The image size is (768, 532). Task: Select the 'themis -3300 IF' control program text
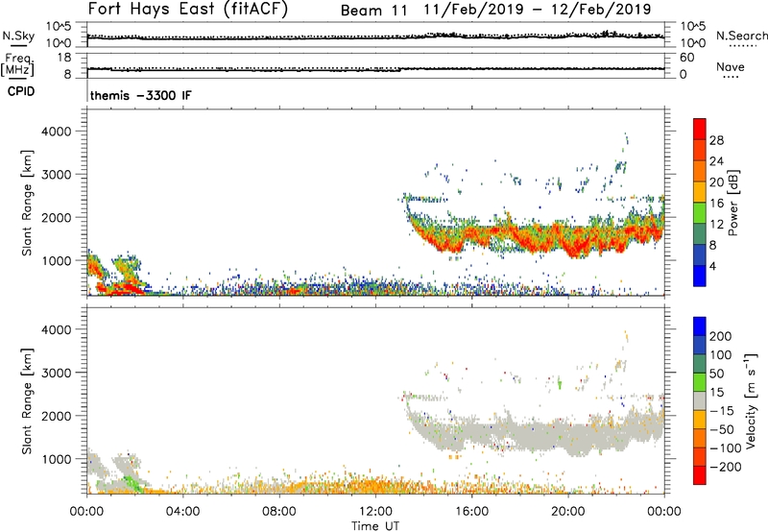pos(141,95)
